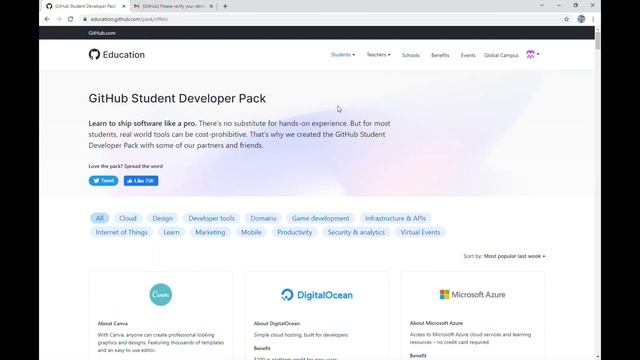640x360 pixels.
Task: Click the browser forward arrow
Action: (59, 19)
